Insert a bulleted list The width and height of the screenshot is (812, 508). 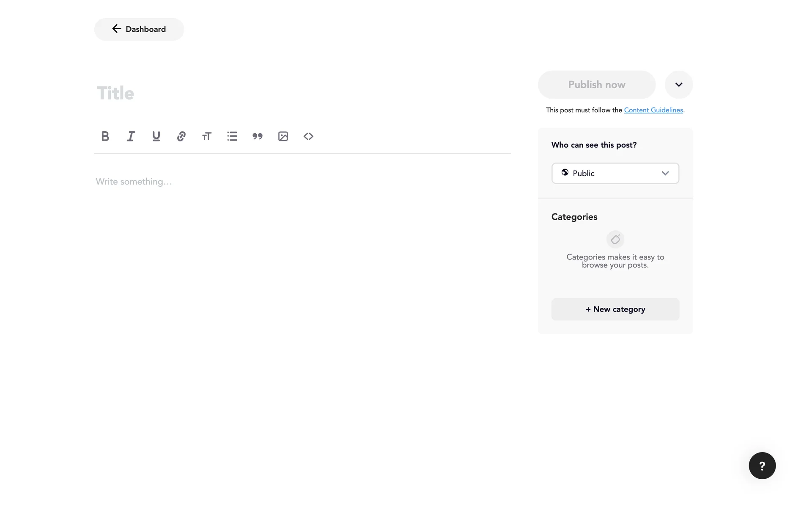(x=232, y=136)
